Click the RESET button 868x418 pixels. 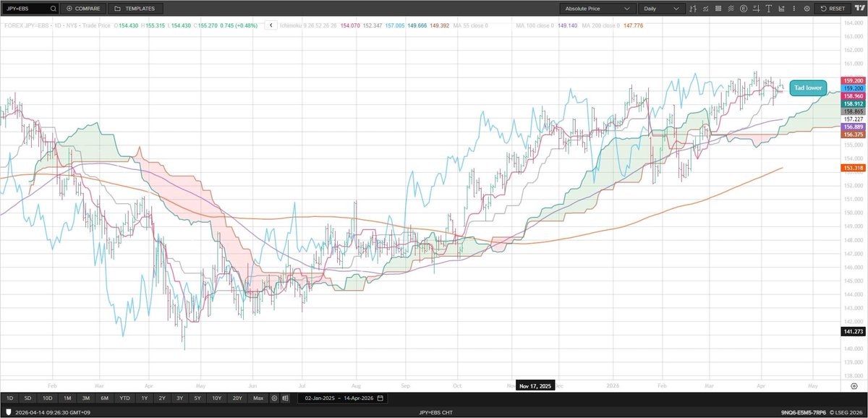click(833, 9)
